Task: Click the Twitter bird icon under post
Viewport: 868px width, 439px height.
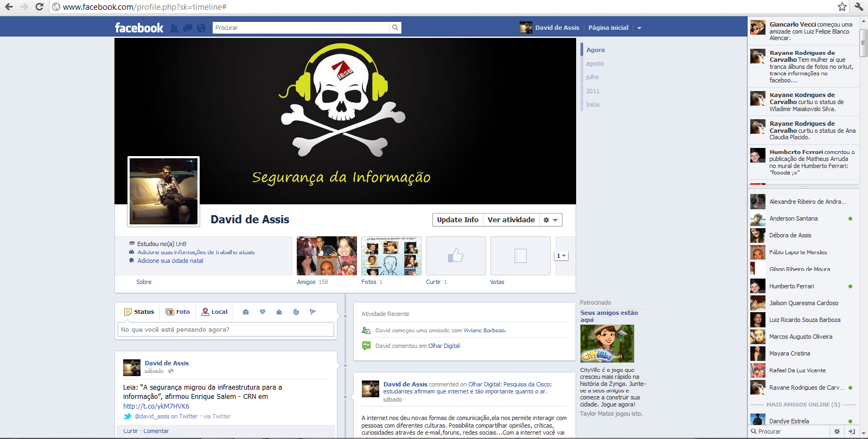Action: [x=127, y=416]
